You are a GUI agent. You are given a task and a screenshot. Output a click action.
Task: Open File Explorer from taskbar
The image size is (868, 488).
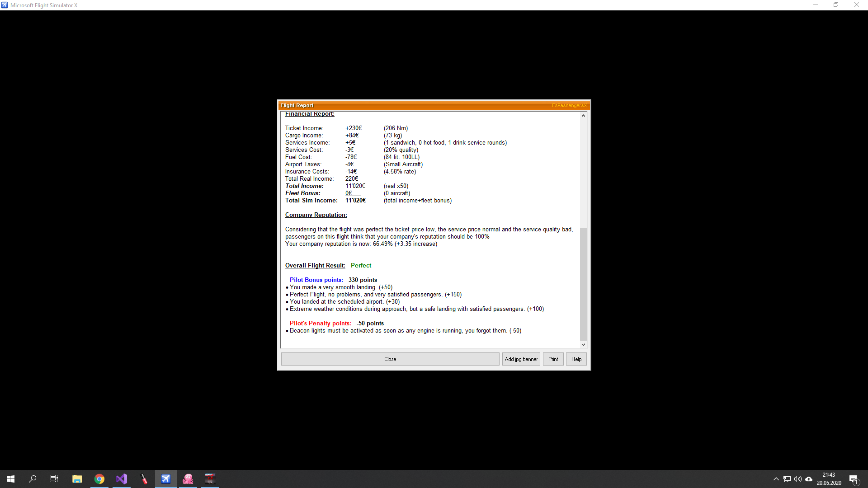point(77,479)
